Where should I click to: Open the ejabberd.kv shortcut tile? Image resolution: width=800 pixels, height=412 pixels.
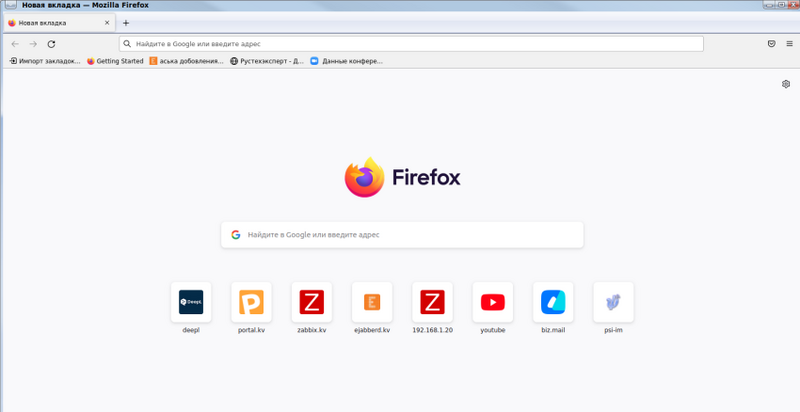click(372, 302)
